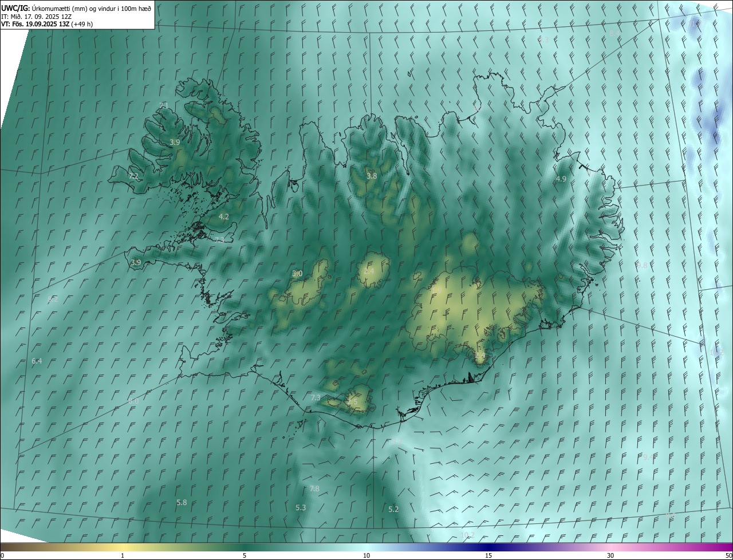The height and width of the screenshot is (560, 733).
Task: Click the '5' tick on the colour scale
Action: [x=245, y=555]
